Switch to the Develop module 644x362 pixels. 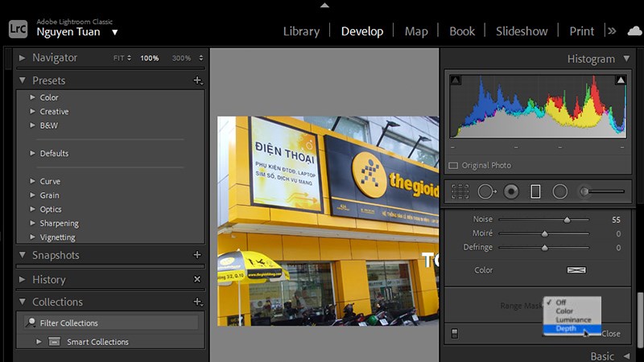(362, 31)
